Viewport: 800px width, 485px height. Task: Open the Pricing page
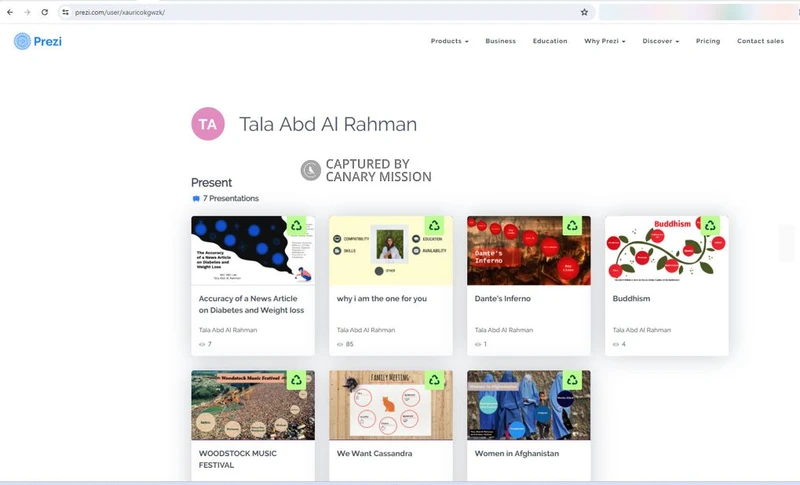(708, 41)
